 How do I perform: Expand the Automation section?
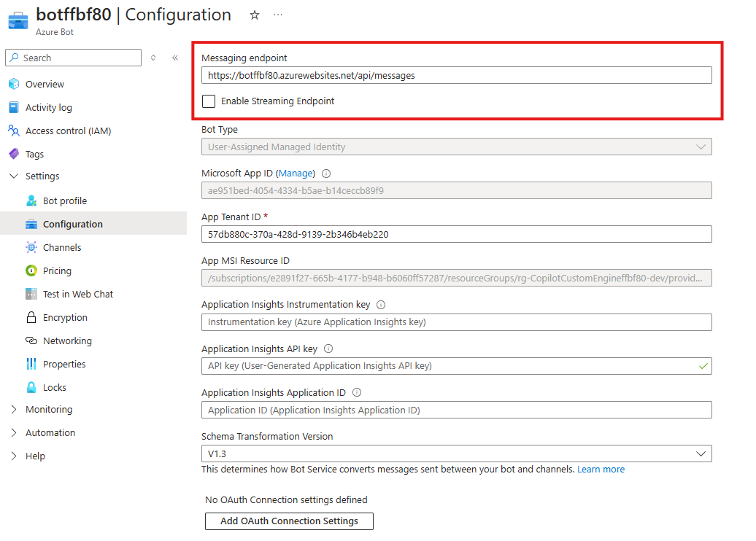click(x=14, y=432)
